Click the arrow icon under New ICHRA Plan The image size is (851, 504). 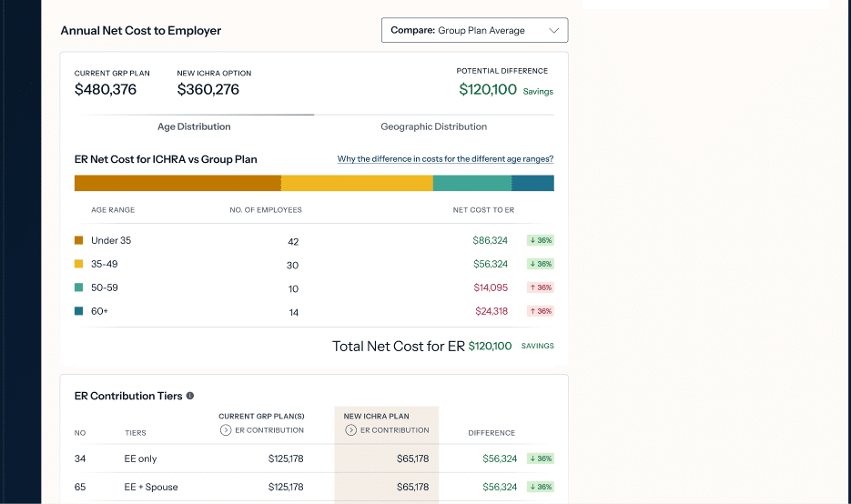(350, 430)
